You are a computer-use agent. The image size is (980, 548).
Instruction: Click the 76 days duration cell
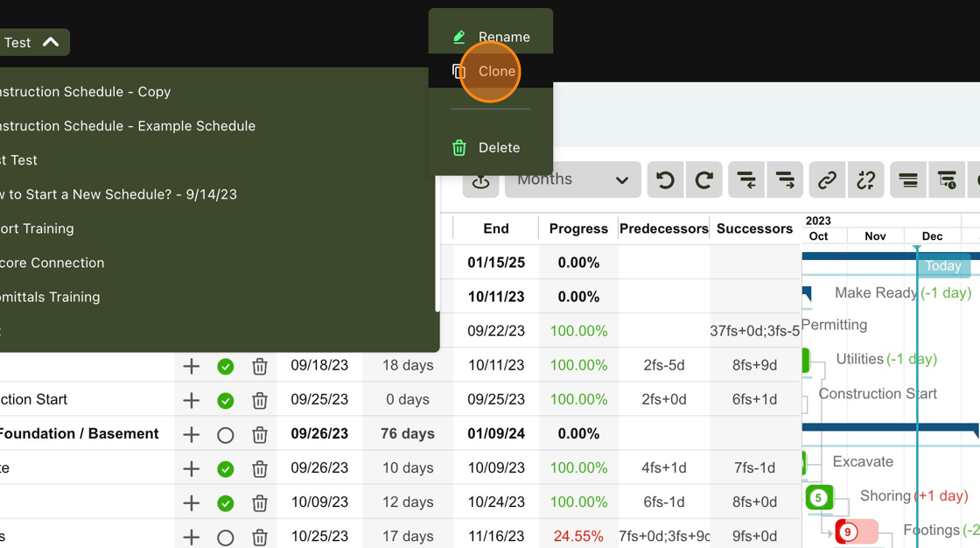pos(408,433)
